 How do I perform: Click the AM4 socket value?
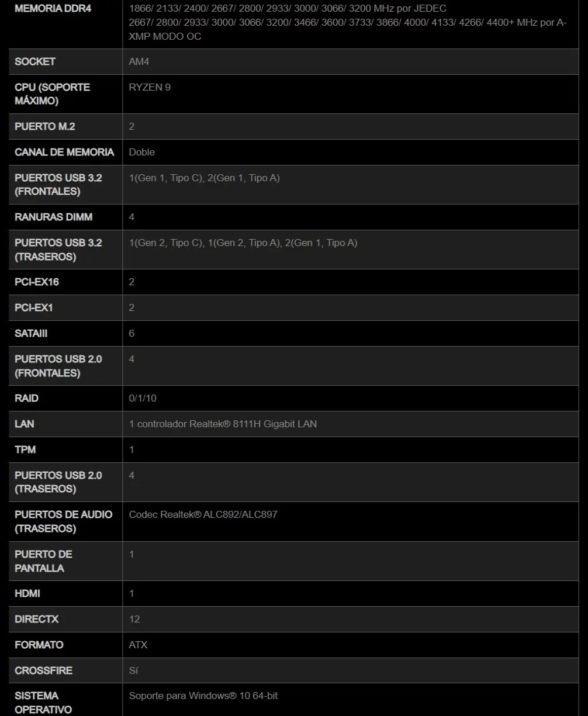tap(139, 61)
